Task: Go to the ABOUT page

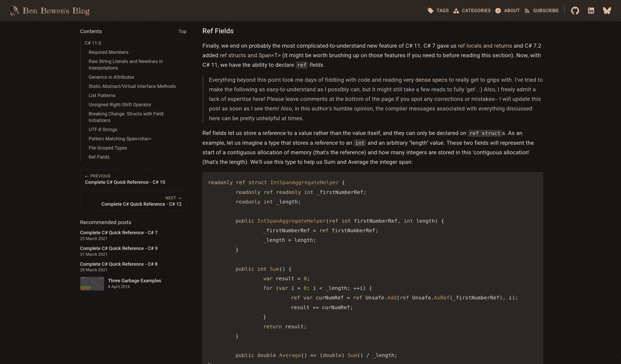Action: (x=512, y=11)
